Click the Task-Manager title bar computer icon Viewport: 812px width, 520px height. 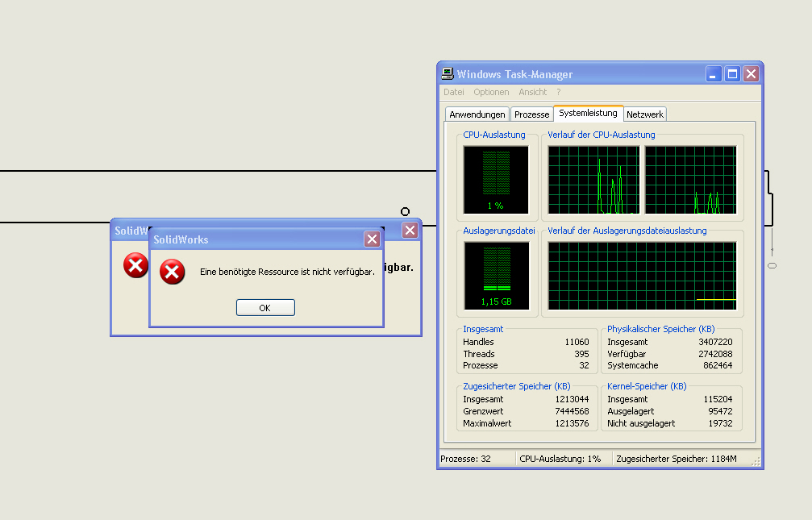coord(448,74)
